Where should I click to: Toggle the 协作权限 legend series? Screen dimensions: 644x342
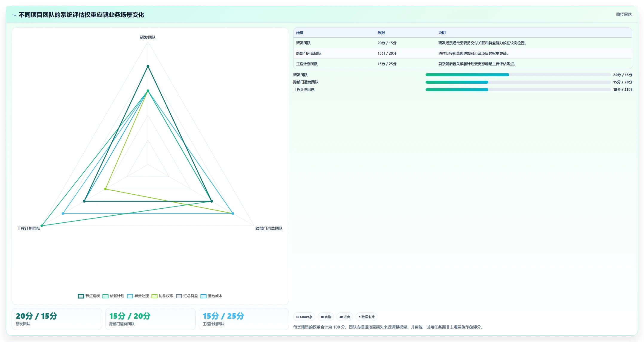pos(162,296)
